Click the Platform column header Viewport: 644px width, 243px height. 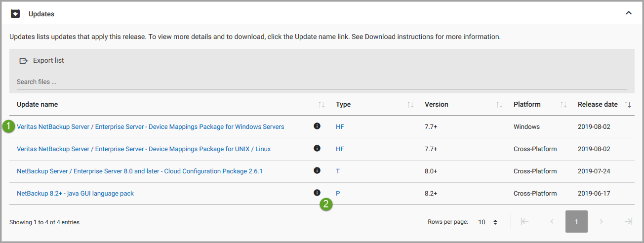(x=527, y=105)
